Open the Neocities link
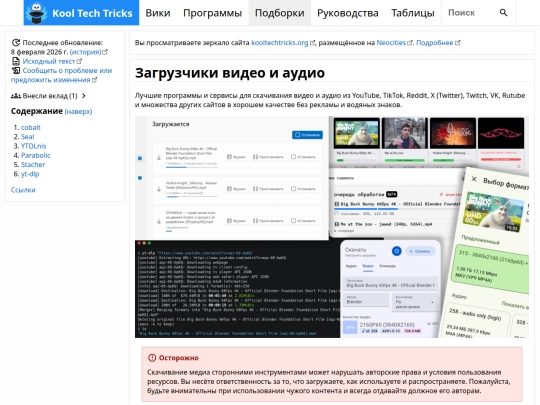The image size is (540, 405). pyautogui.click(x=391, y=43)
